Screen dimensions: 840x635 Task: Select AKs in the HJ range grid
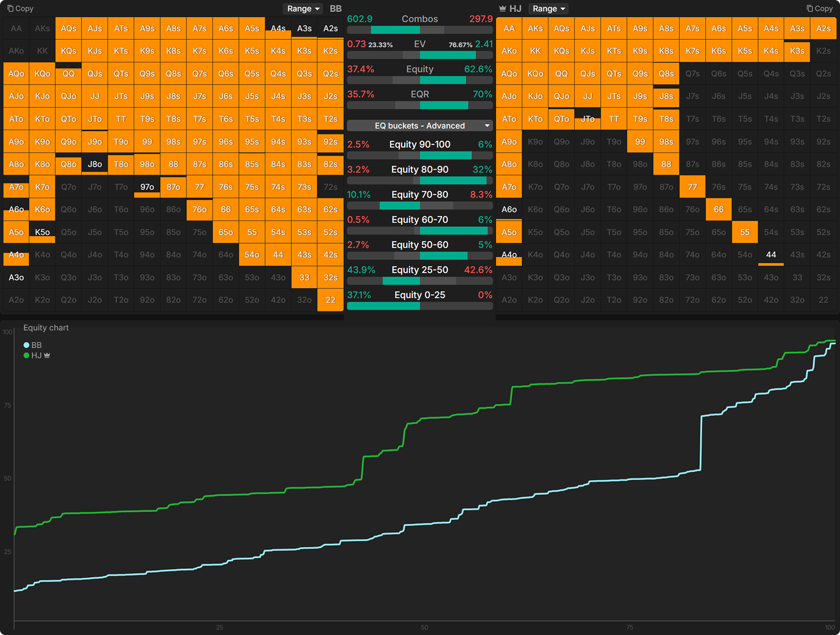click(x=535, y=28)
